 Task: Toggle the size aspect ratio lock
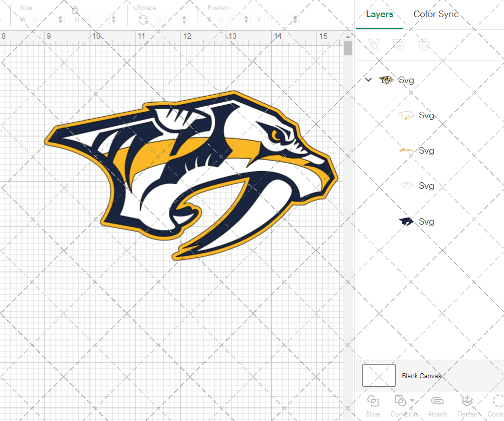tap(75, 10)
